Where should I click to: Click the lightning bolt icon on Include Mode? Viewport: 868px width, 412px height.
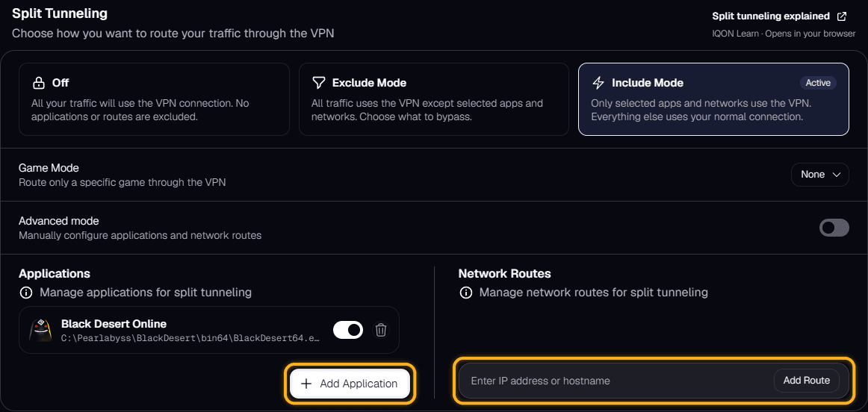598,83
